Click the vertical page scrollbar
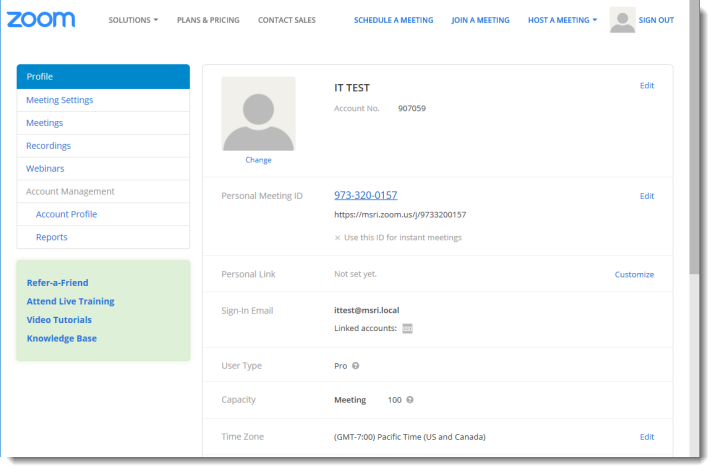The image size is (715, 472). (x=694, y=137)
